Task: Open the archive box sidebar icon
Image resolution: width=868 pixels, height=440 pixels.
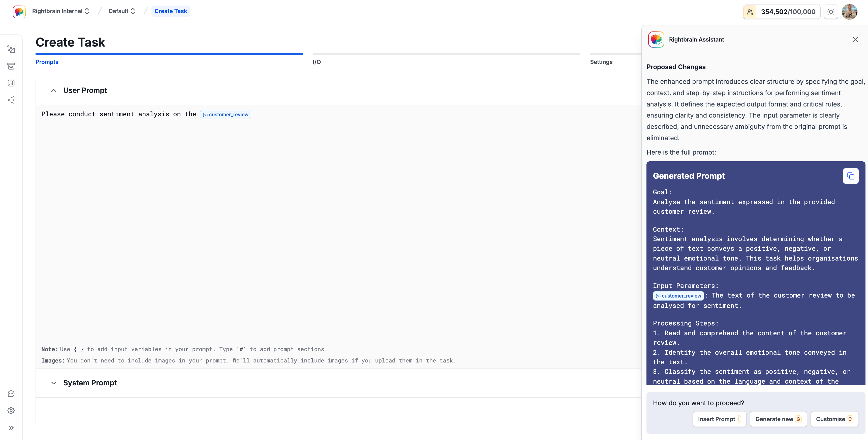Action: tap(11, 66)
